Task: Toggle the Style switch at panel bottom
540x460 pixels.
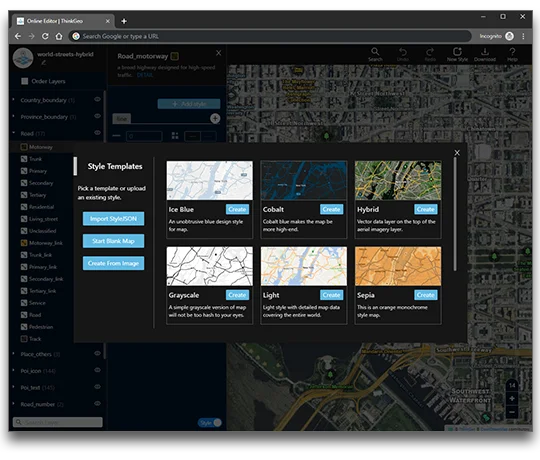Action: tap(210, 423)
